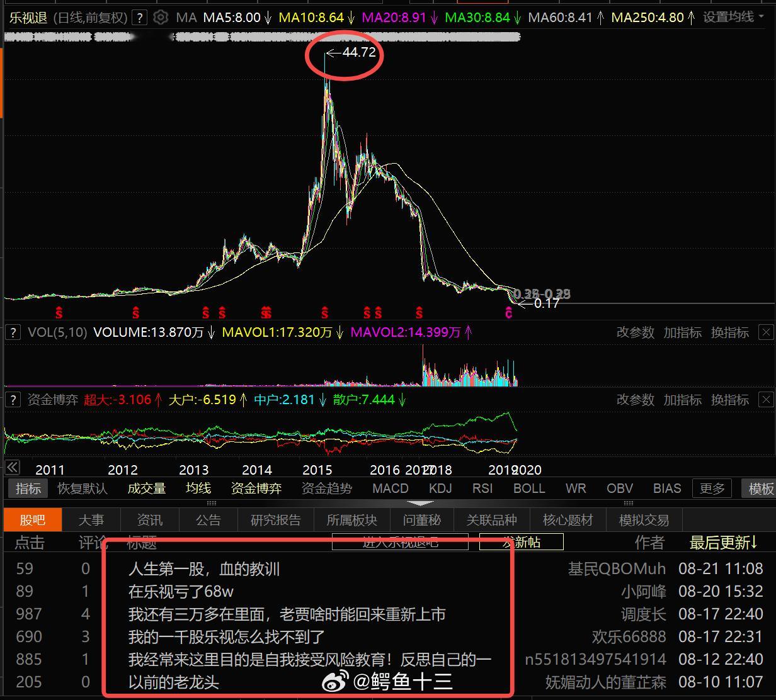Viewport: 776px width, 700px height.
Task: Select the 均线 indicator
Action: point(198,488)
